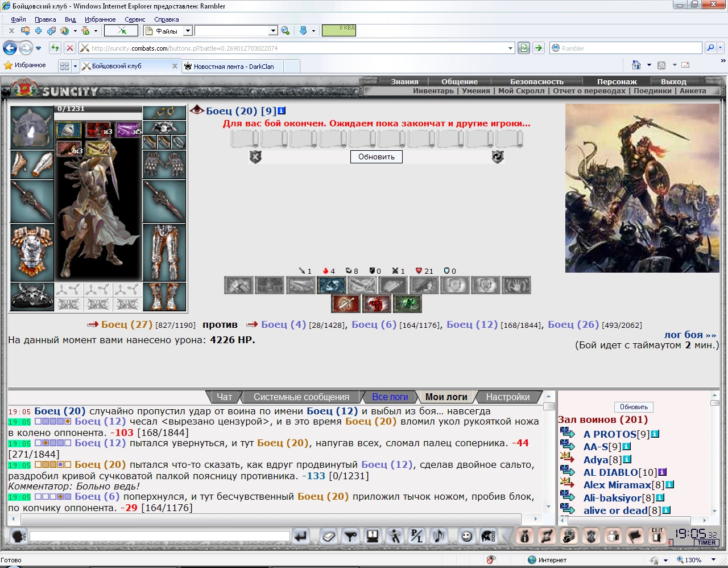Click the gloves equipment slot
The width and height of the screenshot is (728, 568).
click(164, 164)
